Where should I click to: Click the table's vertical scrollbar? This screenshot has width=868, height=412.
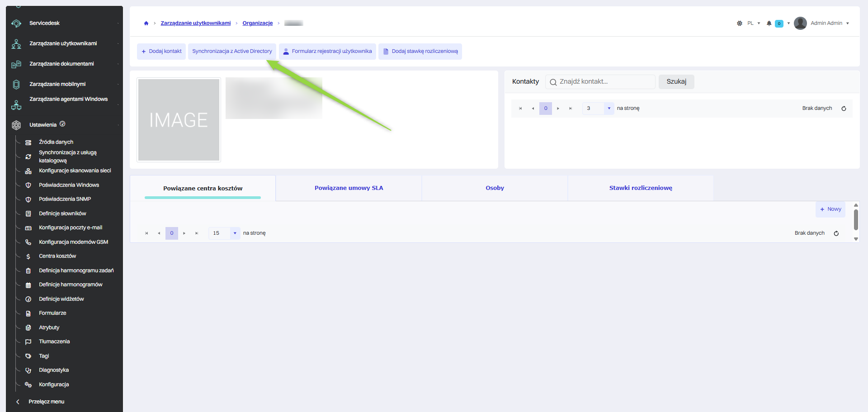tap(856, 220)
